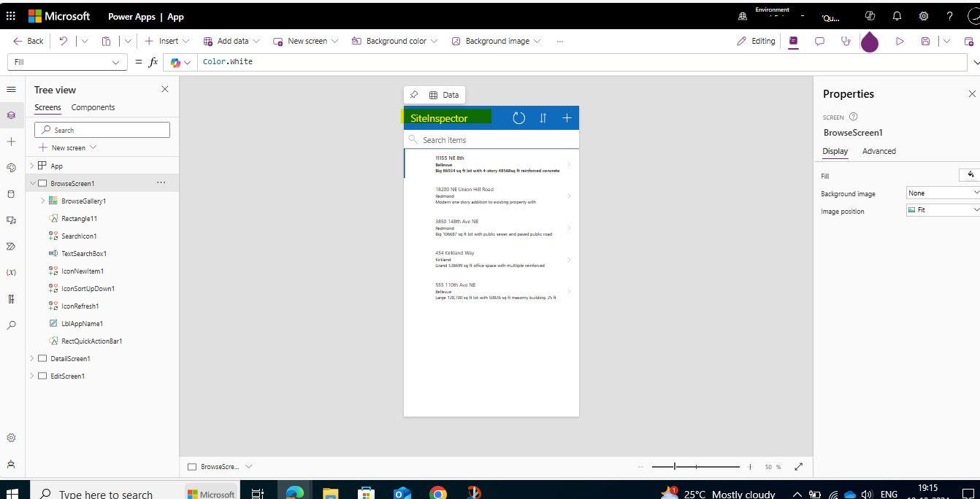Open settings gear in top header
The width and height of the screenshot is (980, 499).
(923, 16)
